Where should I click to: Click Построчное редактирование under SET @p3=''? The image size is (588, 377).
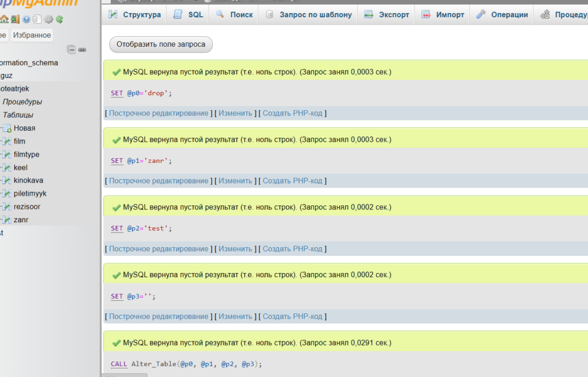tap(158, 316)
